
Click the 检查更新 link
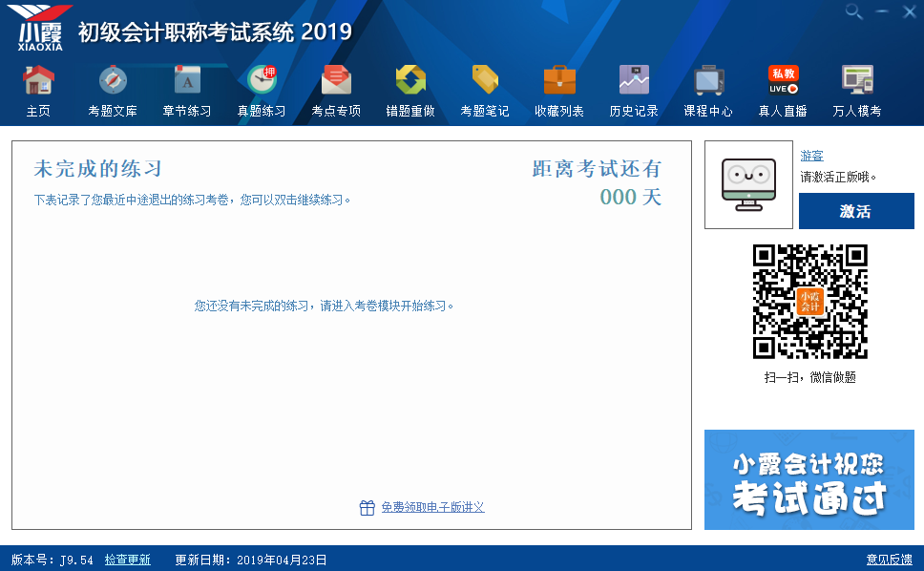tap(128, 560)
